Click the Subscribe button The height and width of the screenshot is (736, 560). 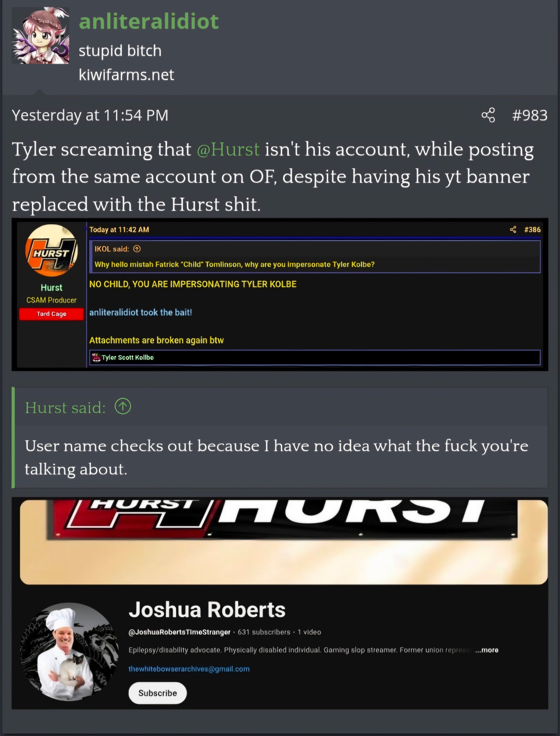157,693
